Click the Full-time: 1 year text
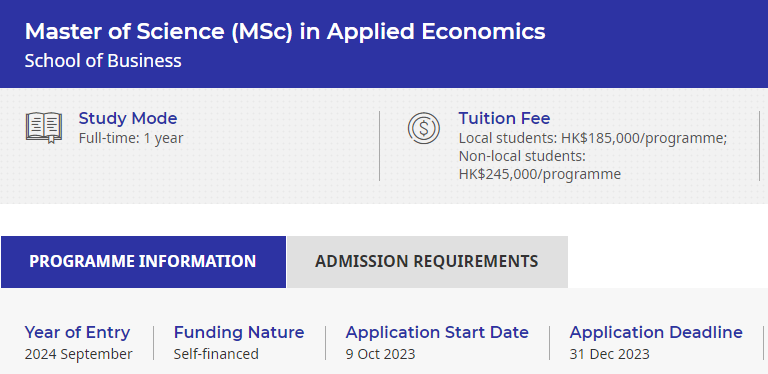 [x=131, y=139]
